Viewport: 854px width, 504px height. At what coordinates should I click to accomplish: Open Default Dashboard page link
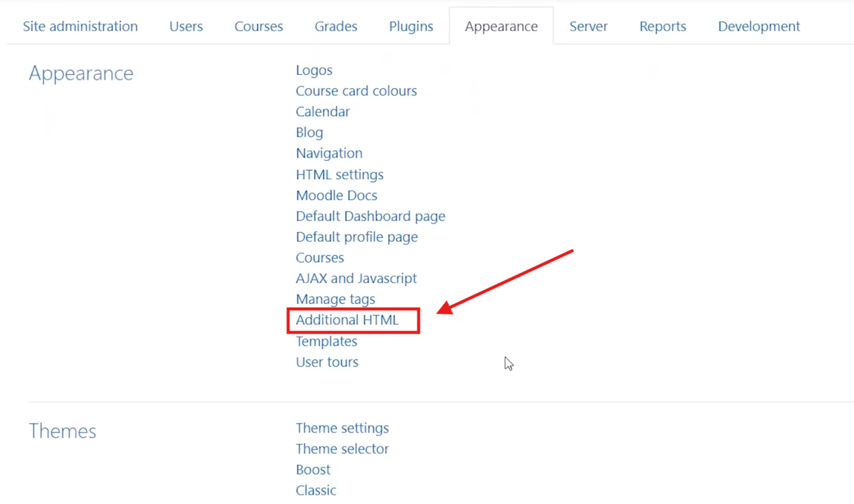tap(370, 216)
